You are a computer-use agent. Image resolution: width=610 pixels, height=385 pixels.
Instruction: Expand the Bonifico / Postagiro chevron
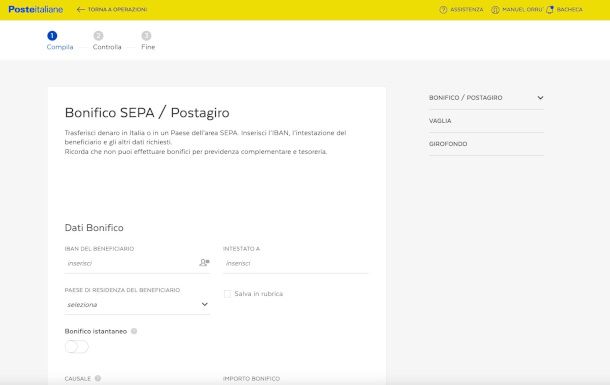click(540, 98)
